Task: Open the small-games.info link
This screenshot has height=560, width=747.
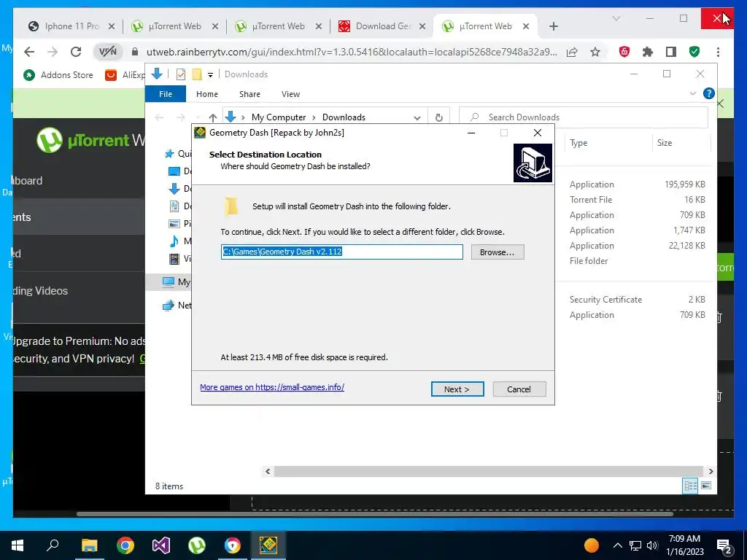Action: click(271, 387)
